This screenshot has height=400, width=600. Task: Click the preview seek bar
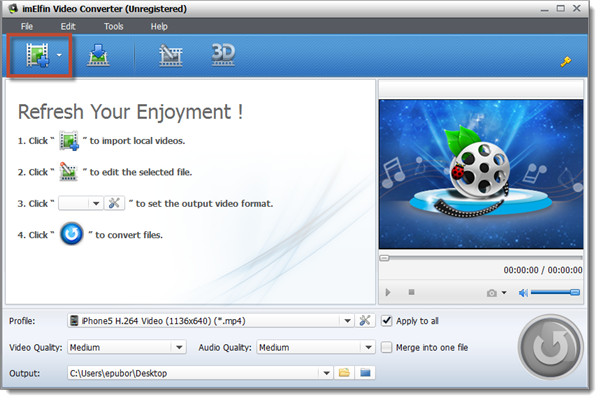click(x=481, y=258)
